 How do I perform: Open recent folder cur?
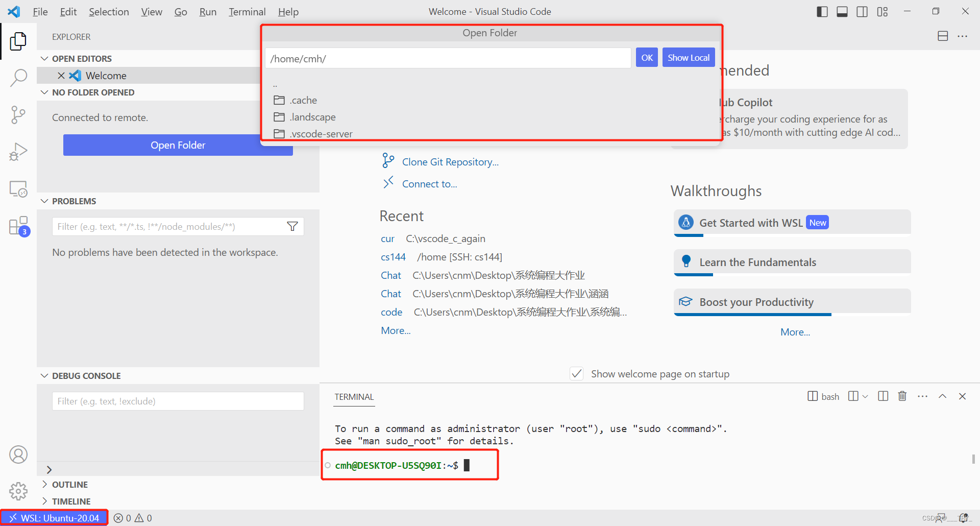pyautogui.click(x=387, y=238)
